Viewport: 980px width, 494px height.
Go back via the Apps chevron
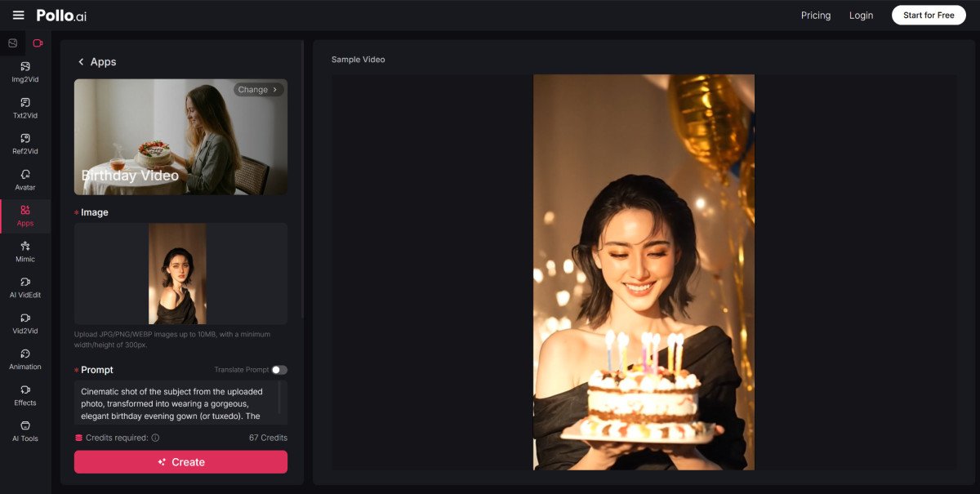pos(81,61)
